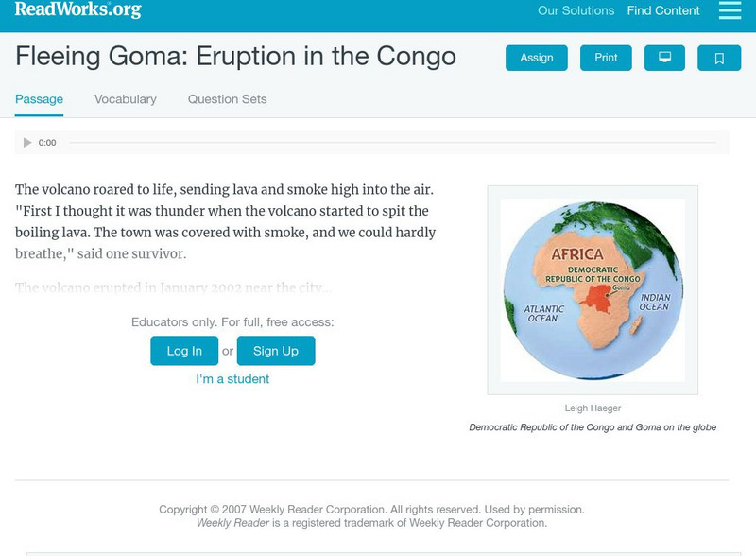Click the Africa globe map image
Image resolution: width=756 pixels, height=556 pixels.
tap(593, 289)
